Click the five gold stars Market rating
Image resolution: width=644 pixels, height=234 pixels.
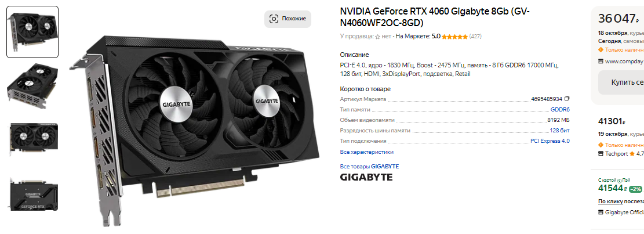454,37
